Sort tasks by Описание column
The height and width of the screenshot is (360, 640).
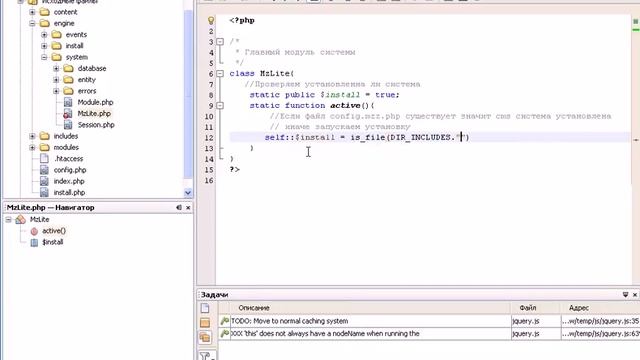364,308
